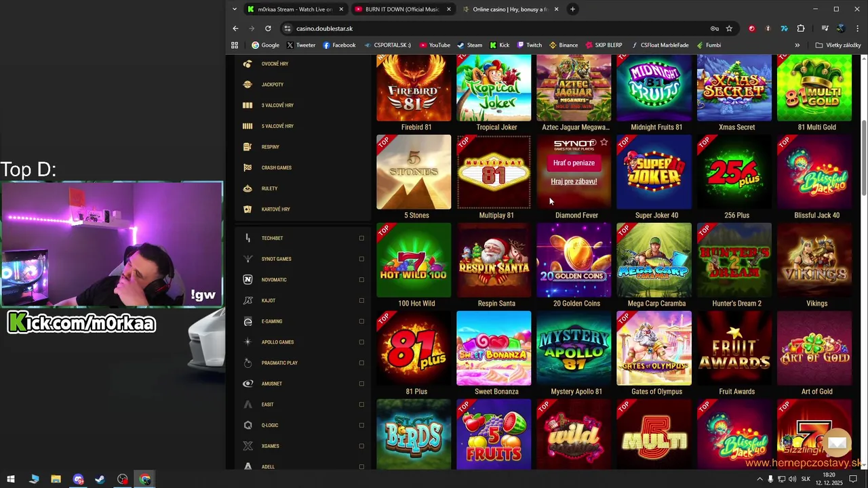868x488 pixels.
Task: Open the Multiplay 81 thumbnail
Action: [494, 172]
